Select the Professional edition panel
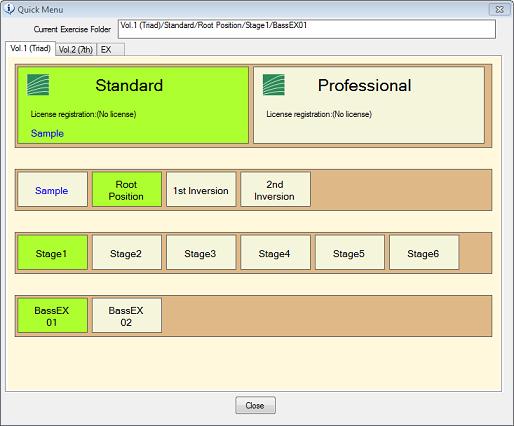This screenshot has height=426, width=514. click(369, 105)
